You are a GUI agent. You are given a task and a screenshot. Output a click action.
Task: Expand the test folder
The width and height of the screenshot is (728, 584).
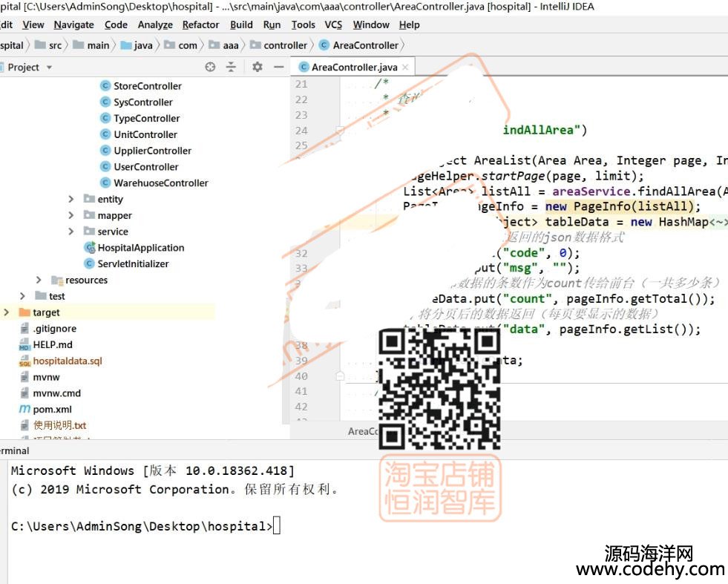[x=22, y=296]
